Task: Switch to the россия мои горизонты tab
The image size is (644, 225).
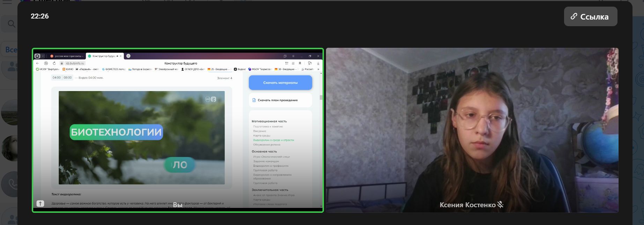Action: 66,56
